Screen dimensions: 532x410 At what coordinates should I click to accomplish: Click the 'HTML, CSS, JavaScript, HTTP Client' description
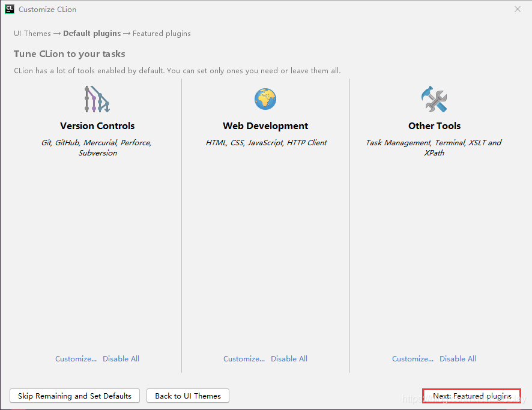[266, 143]
